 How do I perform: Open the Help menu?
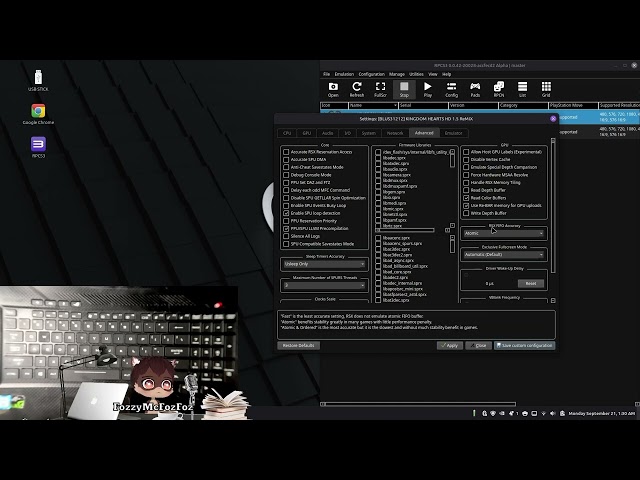[447, 74]
